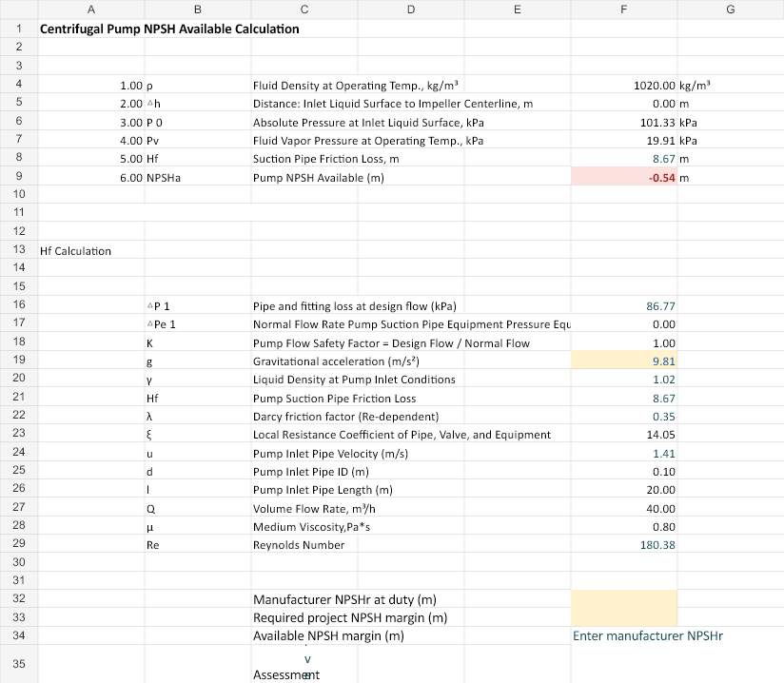Viewport: 784px width, 683px height.
Task: Click the gravitational acceleration cell 9.81
Action: (x=624, y=360)
